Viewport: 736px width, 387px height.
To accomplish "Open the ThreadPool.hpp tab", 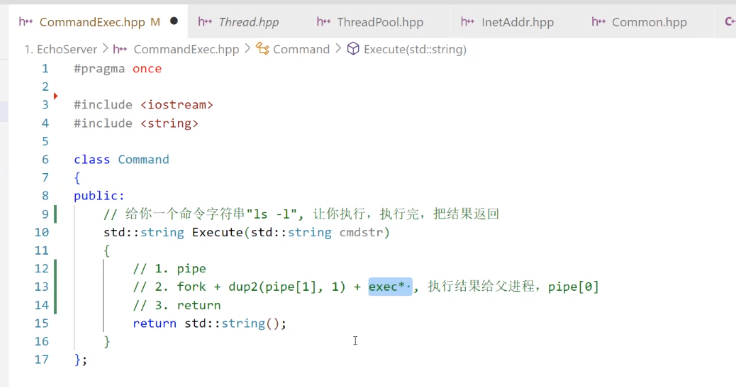I will (380, 22).
